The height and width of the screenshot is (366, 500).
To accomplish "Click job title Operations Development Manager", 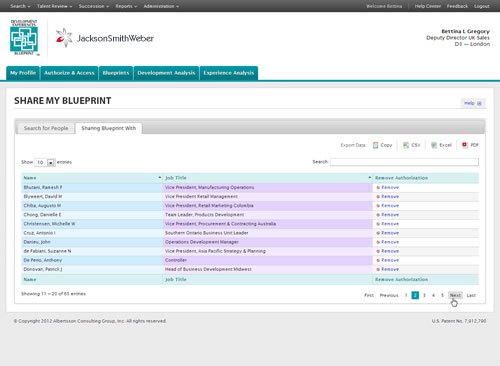I will coord(202,242).
